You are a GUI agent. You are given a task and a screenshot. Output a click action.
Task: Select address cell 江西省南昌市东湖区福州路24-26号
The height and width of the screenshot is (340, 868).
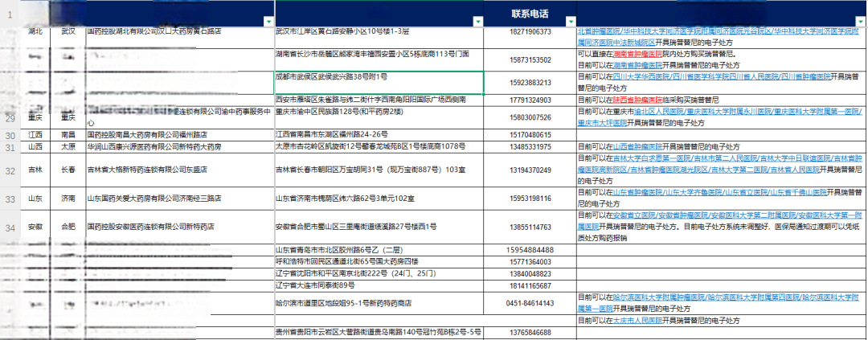(379, 135)
